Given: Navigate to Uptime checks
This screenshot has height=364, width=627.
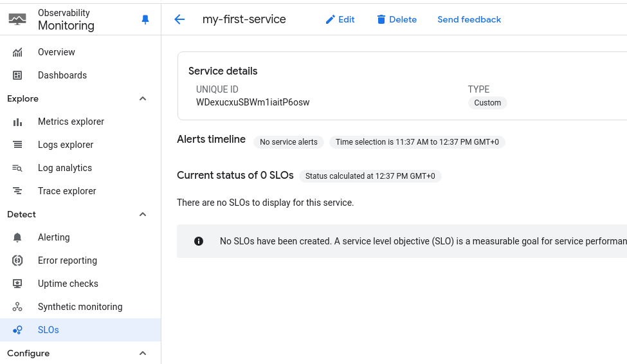Looking at the screenshot, I should point(80,284).
